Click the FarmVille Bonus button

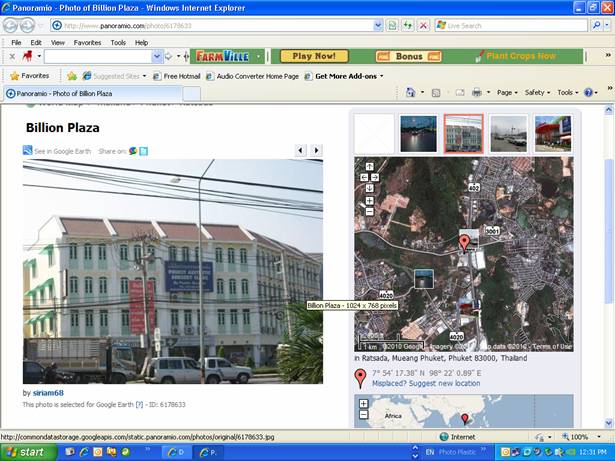[x=409, y=56]
